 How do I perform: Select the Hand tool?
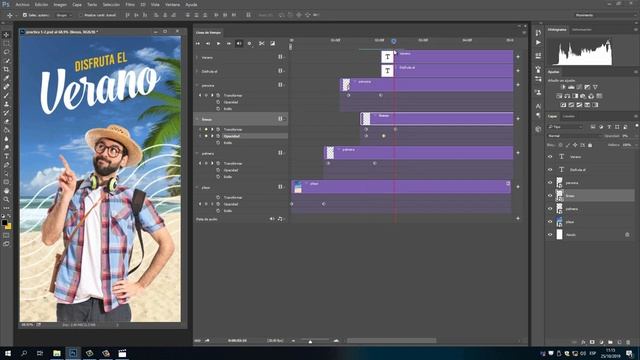coord(6,191)
